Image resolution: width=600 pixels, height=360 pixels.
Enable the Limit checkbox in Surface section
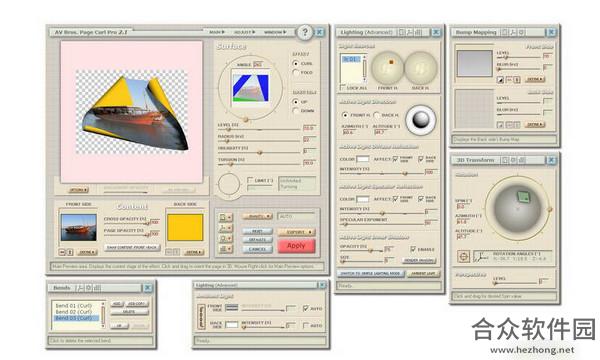(x=250, y=180)
